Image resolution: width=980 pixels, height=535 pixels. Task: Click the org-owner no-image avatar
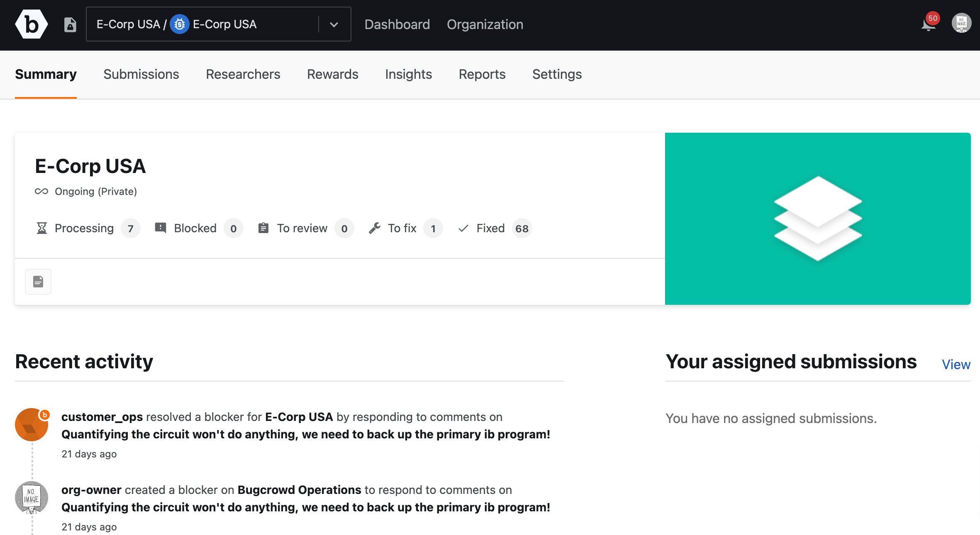(x=32, y=498)
